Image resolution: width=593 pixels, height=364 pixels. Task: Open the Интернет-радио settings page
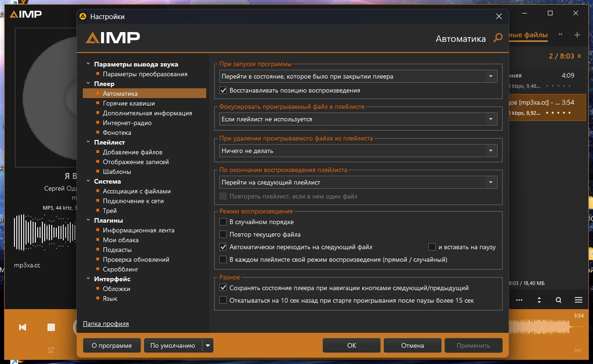(x=127, y=123)
